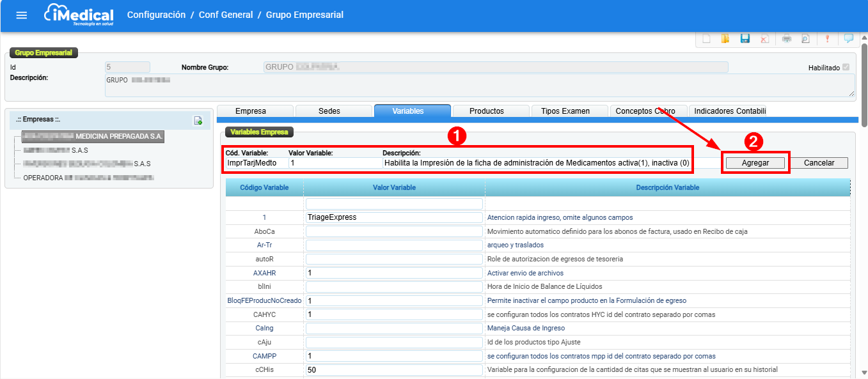This screenshot has width=868, height=379.
Task: Select the OPERADORA company in the tree
Action: tap(88, 178)
